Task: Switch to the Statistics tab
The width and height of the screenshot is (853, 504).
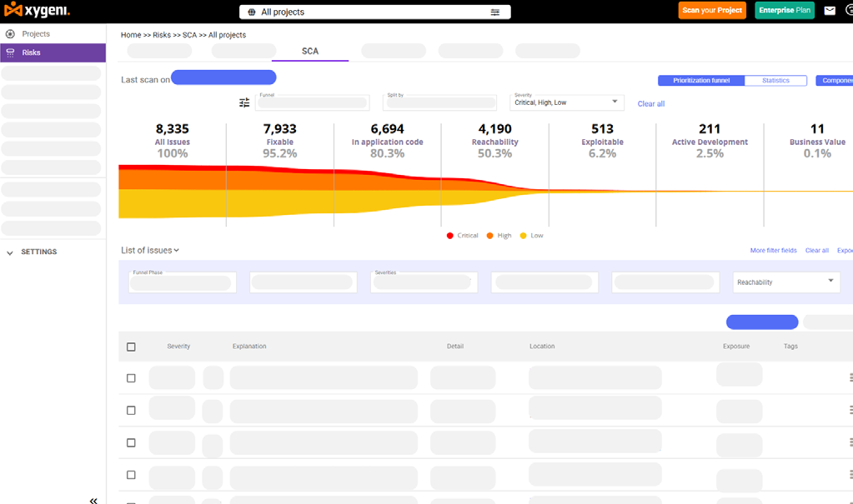Action: pyautogui.click(x=775, y=81)
